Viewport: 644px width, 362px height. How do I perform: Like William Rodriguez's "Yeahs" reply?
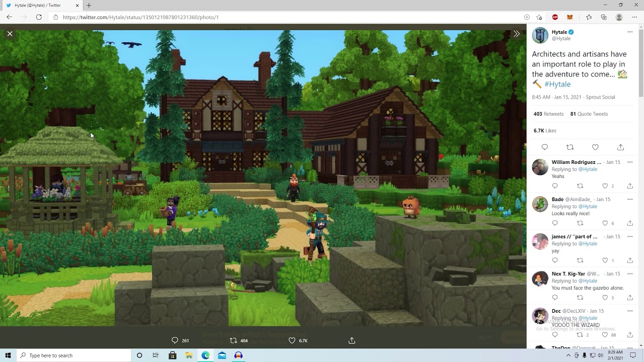point(605,186)
